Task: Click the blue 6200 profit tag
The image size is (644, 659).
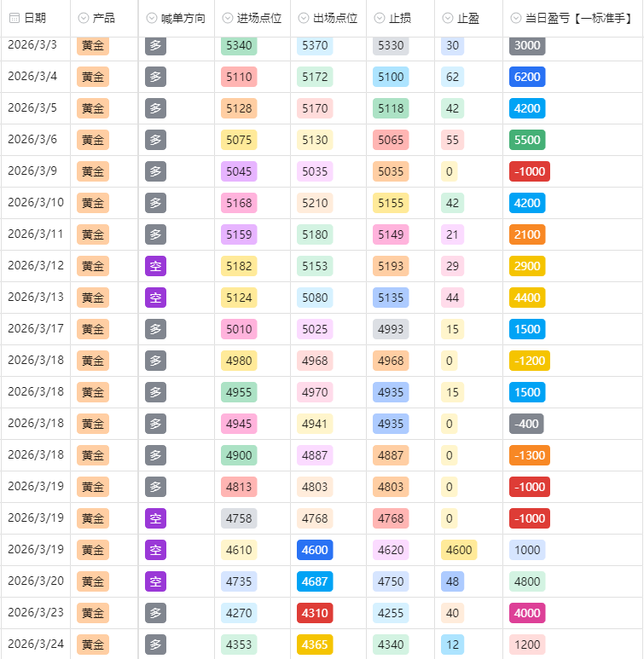Action: click(x=527, y=77)
